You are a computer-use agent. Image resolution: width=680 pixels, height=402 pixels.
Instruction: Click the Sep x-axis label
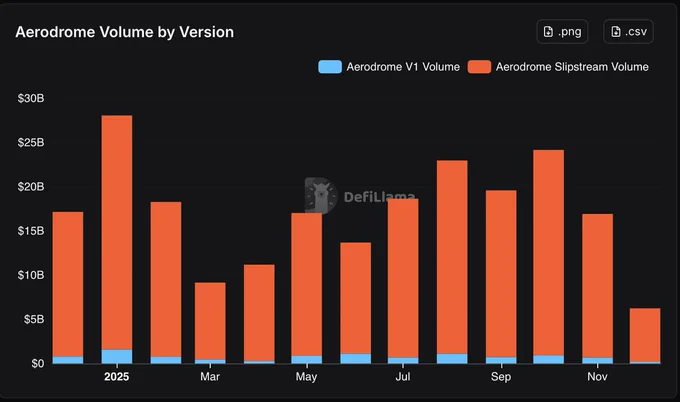(x=501, y=376)
